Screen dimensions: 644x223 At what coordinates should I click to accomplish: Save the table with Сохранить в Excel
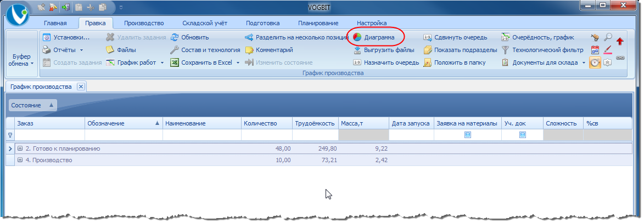tap(201, 62)
